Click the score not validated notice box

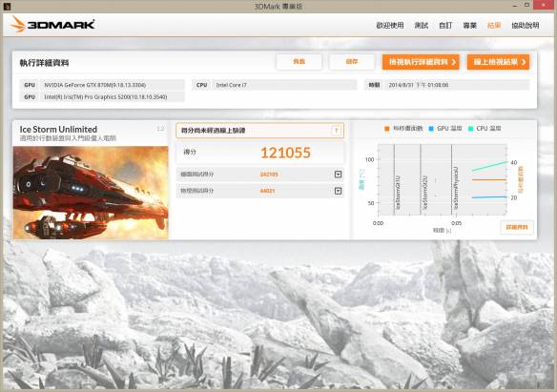click(x=259, y=131)
